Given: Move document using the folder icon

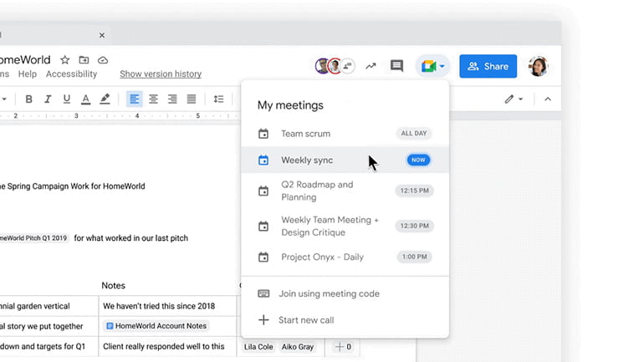Looking at the screenshot, I should click(x=84, y=60).
